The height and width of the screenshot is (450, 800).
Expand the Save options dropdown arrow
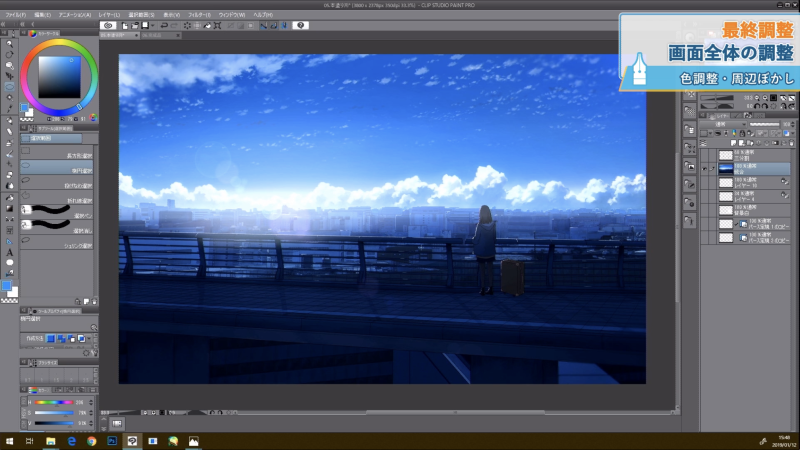(x=153, y=26)
